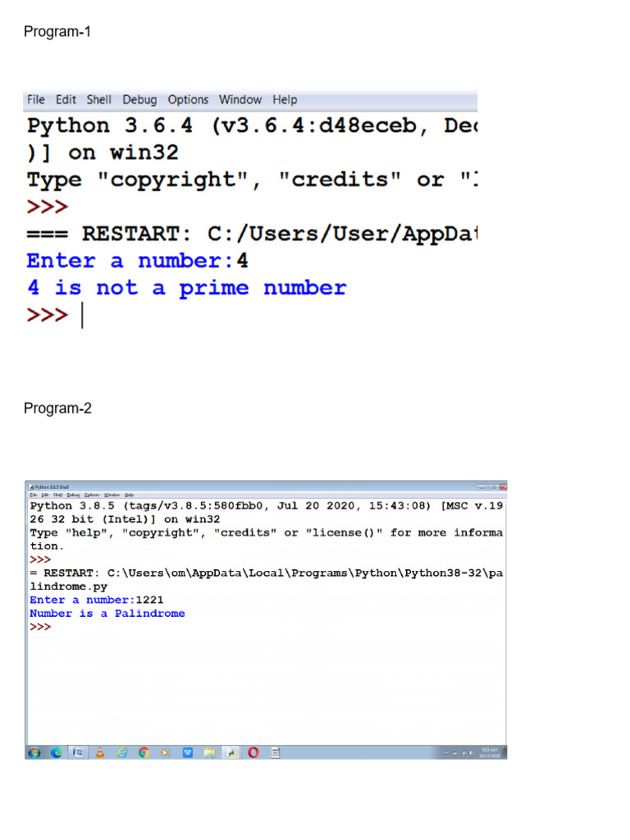Screen dimensions: 630x840
Task: Open the taskbar icon right of Edge
Action: (78, 753)
